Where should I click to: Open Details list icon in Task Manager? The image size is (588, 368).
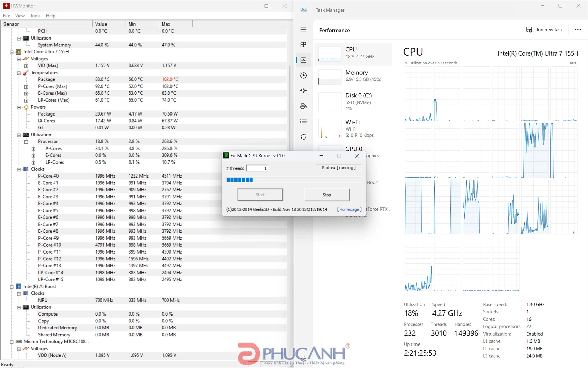[304, 121]
